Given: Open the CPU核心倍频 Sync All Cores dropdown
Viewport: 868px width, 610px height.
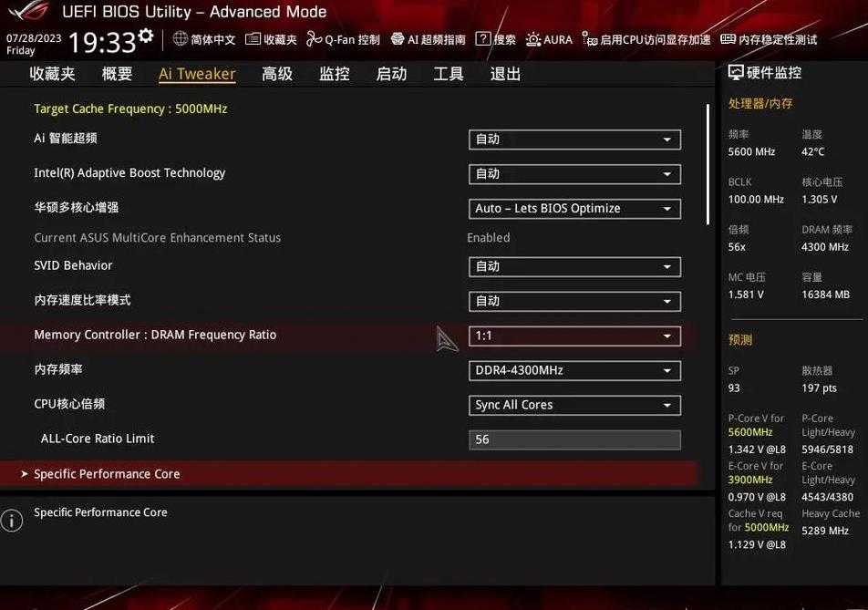Looking at the screenshot, I should coord(574,405).
